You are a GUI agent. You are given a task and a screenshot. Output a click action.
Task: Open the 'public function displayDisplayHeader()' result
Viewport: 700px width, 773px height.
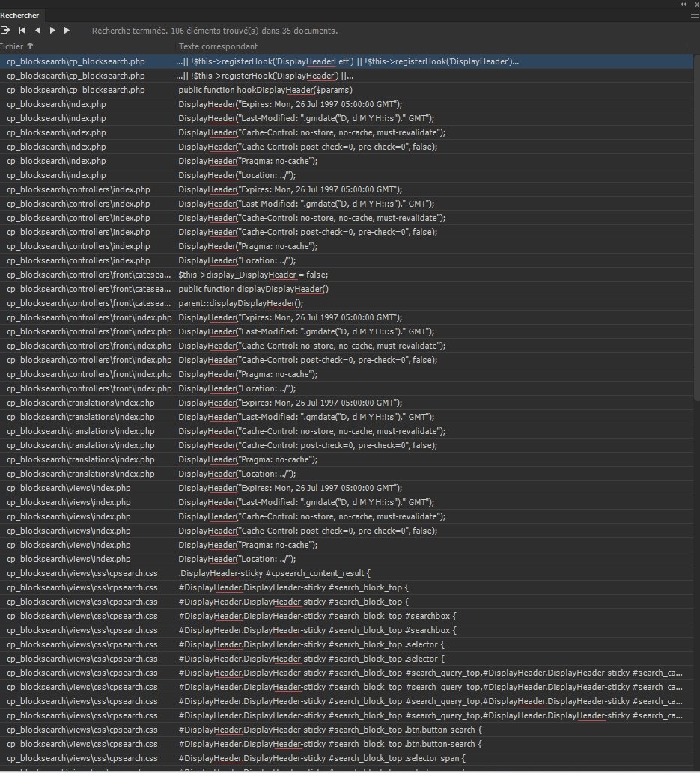347,290
